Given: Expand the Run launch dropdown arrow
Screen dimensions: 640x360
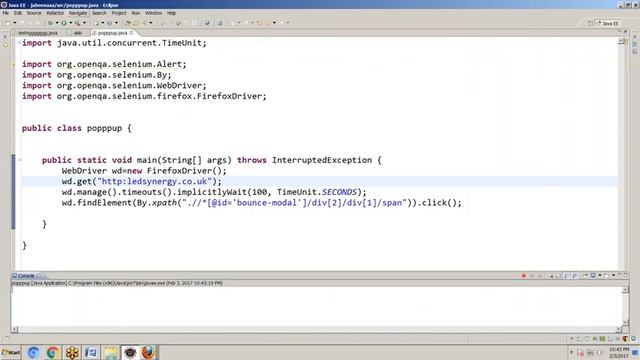Looking at the screenshot, I should click(x=71, y=23).
